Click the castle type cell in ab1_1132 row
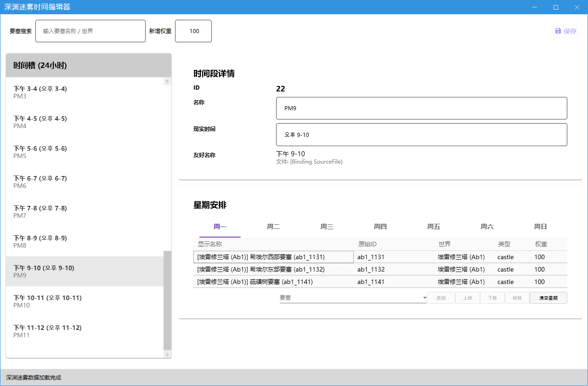588x386 pixels. click(x=512, y=269)
